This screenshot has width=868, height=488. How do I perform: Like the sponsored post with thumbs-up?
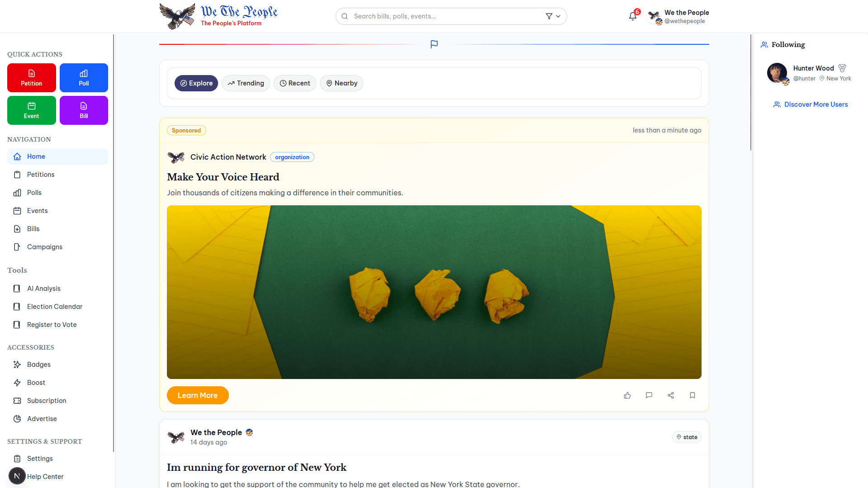pyautogui.click(x=627, y=395)
